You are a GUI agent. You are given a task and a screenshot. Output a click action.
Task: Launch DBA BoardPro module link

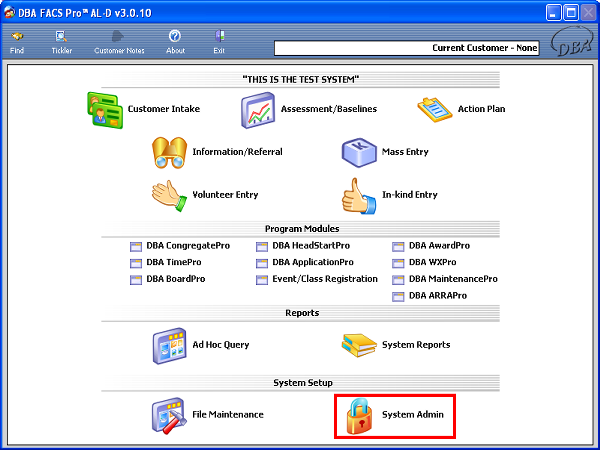(x=176, y=279)
